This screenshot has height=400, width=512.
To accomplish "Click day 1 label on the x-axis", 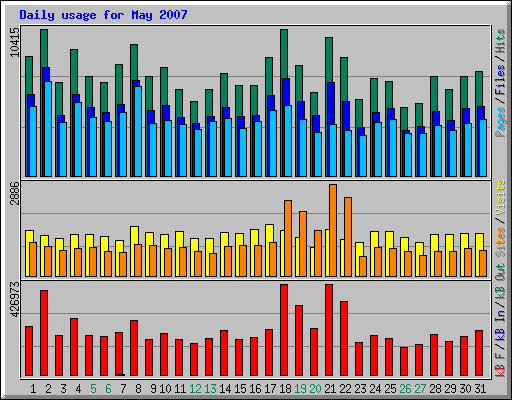I will pyautogui.click(x=33, y=389).
